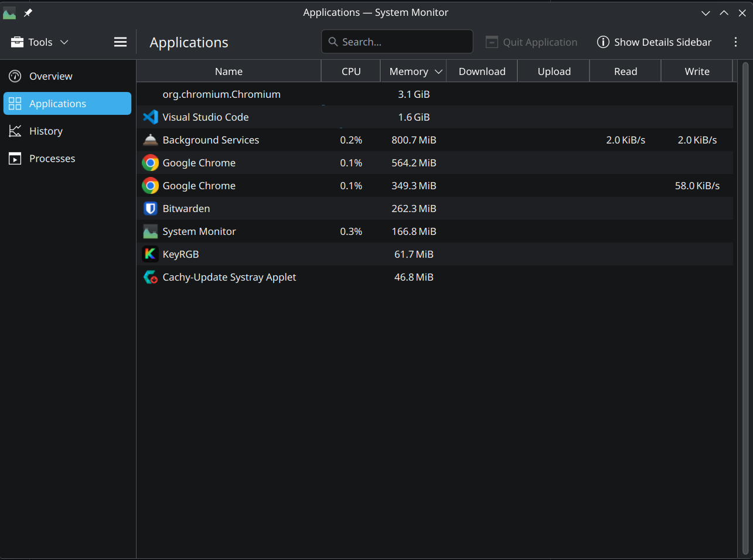Click the Chrome icon in the 564.2 MiB row

pos(151,163)
